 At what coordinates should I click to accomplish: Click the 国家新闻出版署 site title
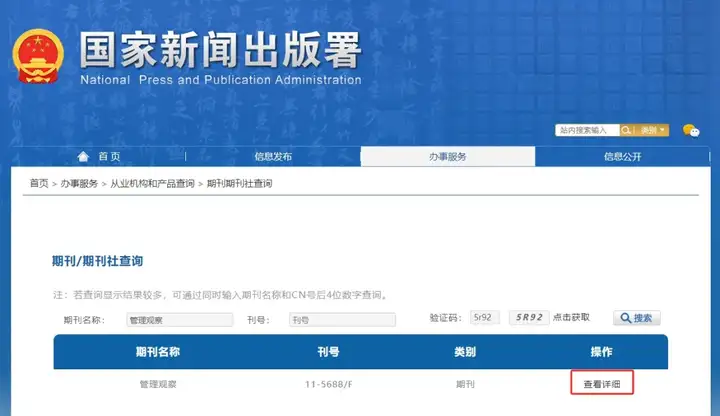[221, 50]
